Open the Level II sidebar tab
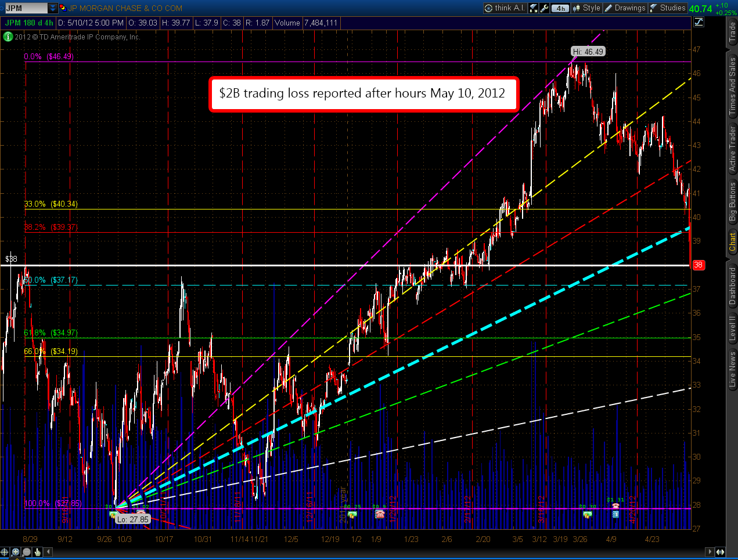Screen dimensions: 738x560 (x=732, y=328)
